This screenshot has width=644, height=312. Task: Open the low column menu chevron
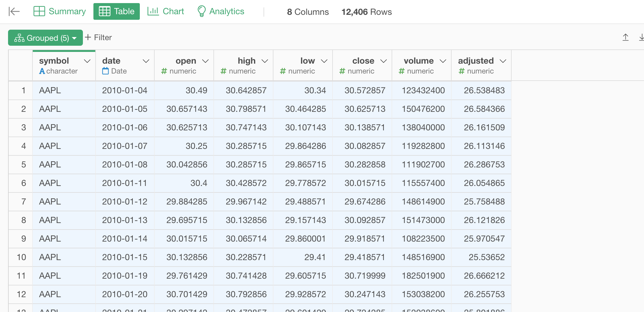pos(324,61)
